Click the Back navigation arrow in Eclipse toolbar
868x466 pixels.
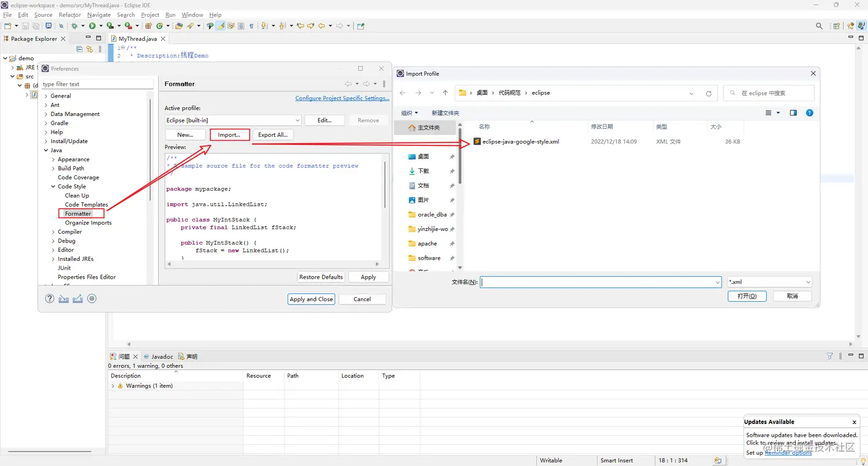tap(321, 26)
